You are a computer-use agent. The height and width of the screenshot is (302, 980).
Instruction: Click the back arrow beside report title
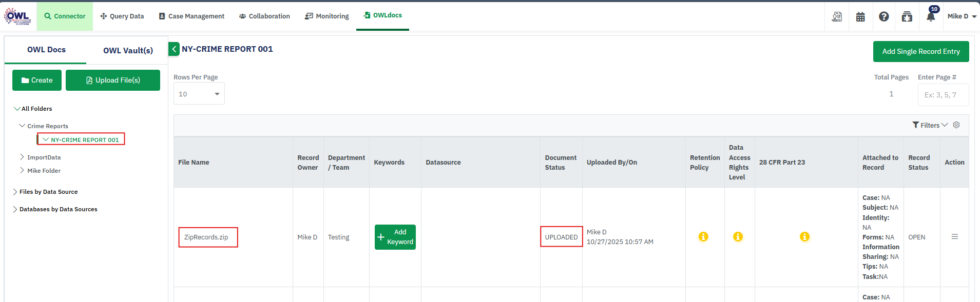point(174,49)
